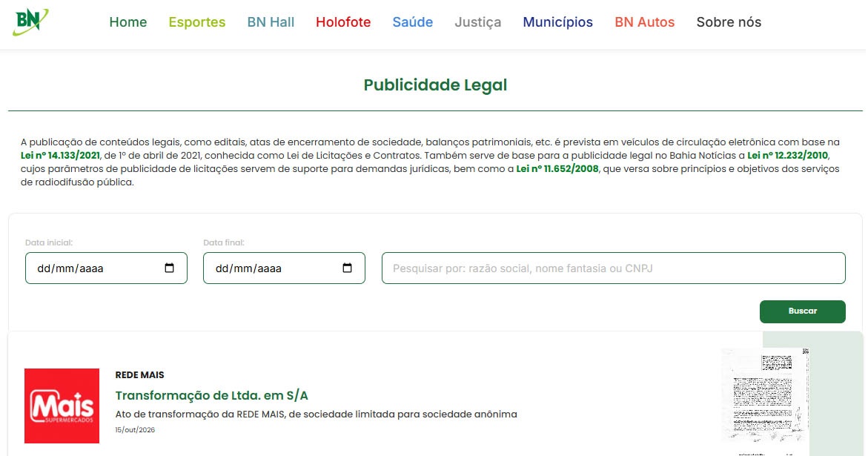Viewport: 868px width, 456px height.
Task: Go to the Home menu item
Action: (128, 22)
